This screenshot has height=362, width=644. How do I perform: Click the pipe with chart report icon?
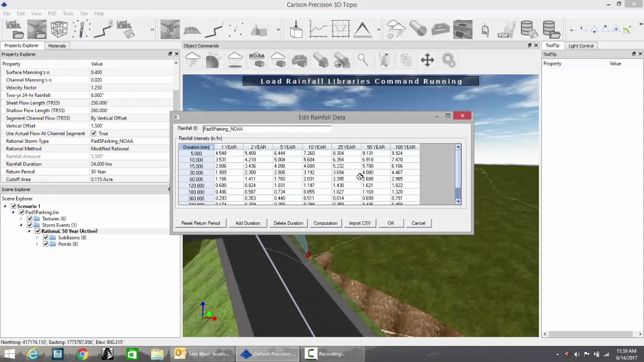[342, 60]
